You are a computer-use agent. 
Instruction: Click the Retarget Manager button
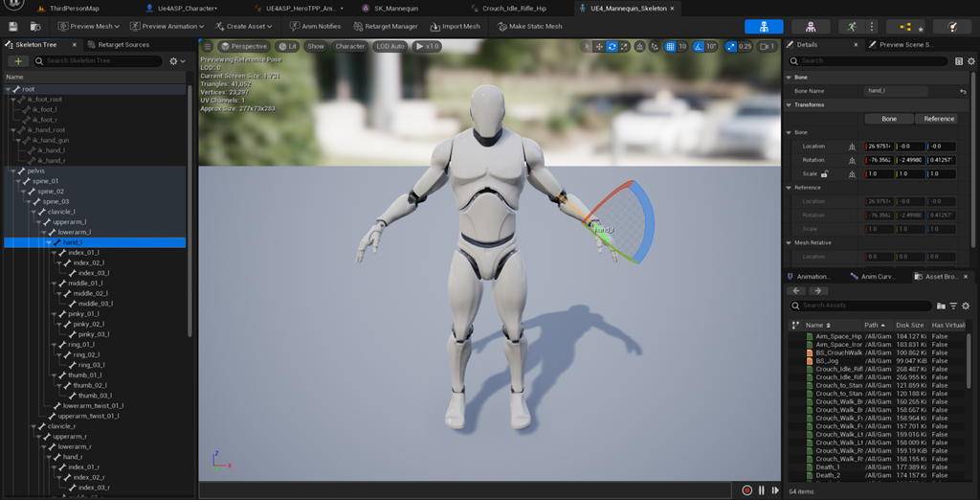pos(386,26)
